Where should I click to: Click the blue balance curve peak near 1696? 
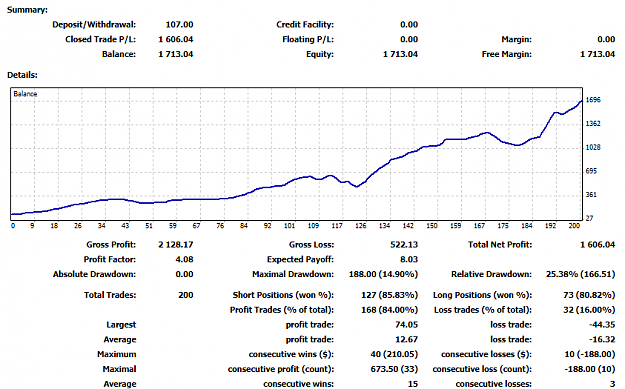pos(581,101)
